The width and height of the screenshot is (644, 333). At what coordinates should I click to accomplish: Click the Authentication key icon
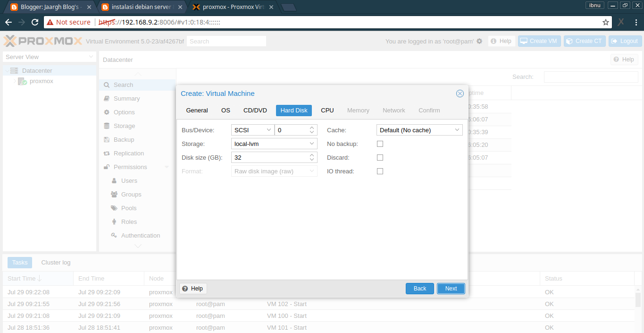pyautogui.click(x=114, y=236)
